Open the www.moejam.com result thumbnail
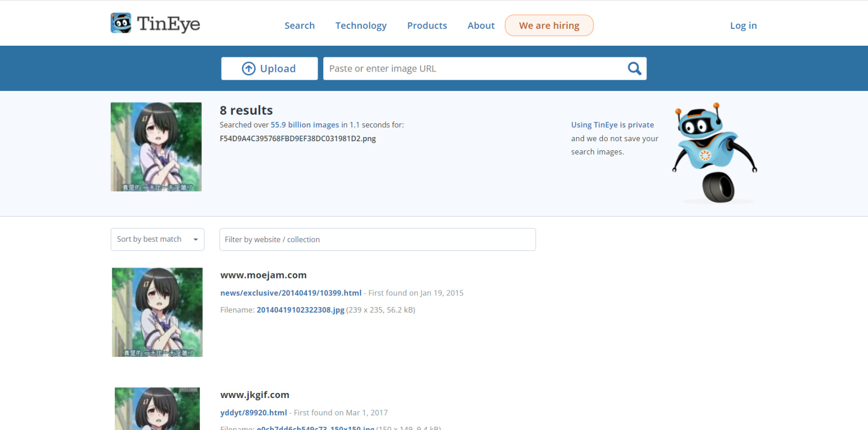Screen dimensions: 868x430 pos(157,312)
